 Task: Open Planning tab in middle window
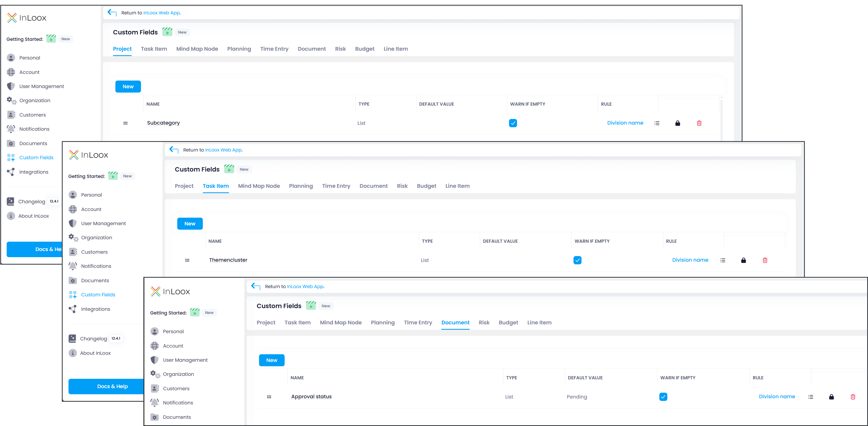301,186
